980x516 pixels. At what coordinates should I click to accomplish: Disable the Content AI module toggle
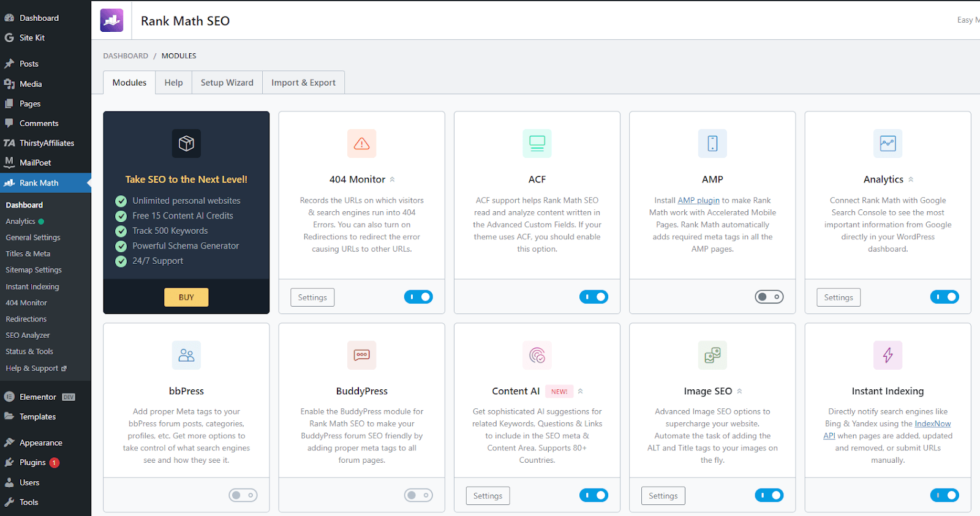pyautogui.click(x=594, y=495)
